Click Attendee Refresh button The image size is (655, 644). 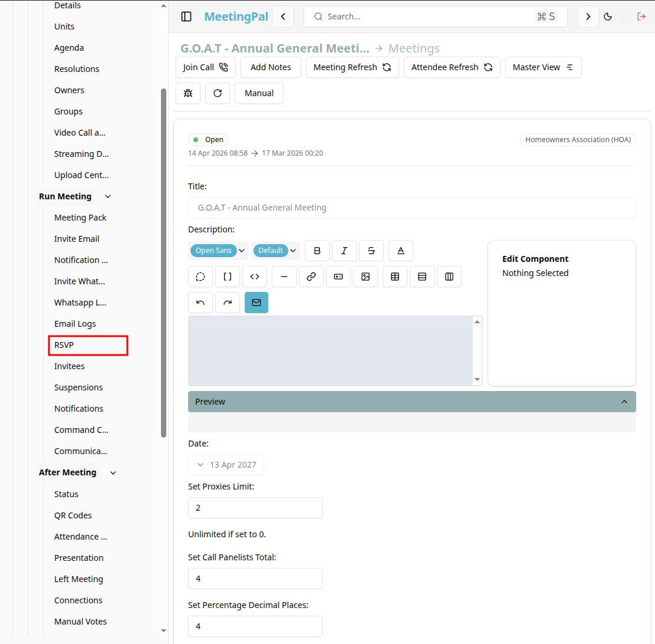[x=452, y=67]
